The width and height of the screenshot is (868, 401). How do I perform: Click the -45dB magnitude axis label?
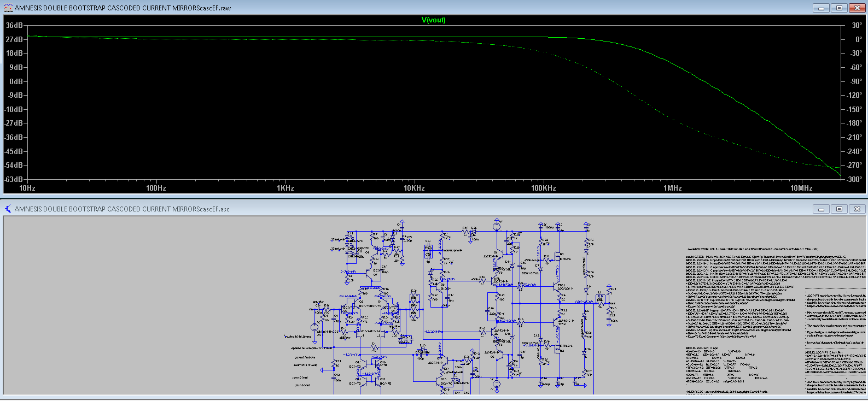(14, 151)
